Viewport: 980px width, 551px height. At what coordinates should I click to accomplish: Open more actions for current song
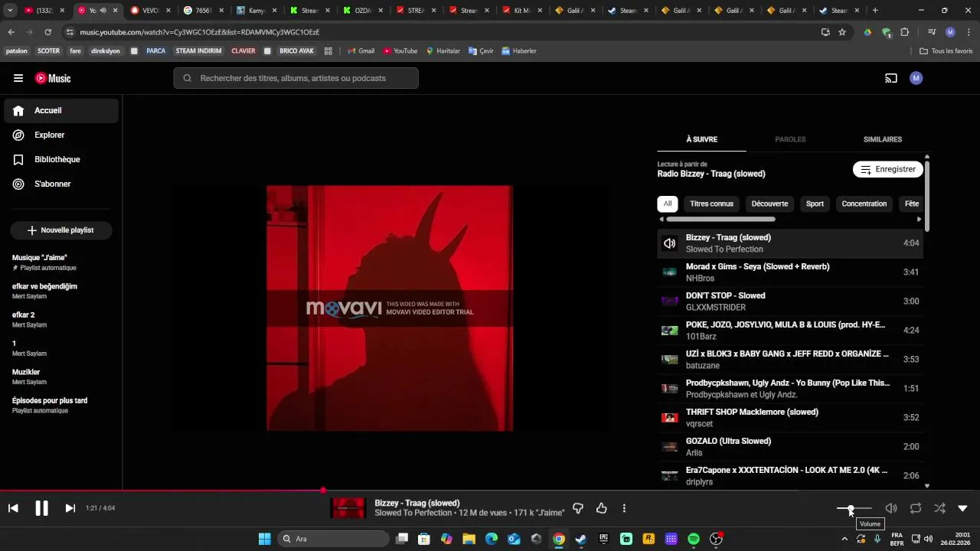click(625, 508)
